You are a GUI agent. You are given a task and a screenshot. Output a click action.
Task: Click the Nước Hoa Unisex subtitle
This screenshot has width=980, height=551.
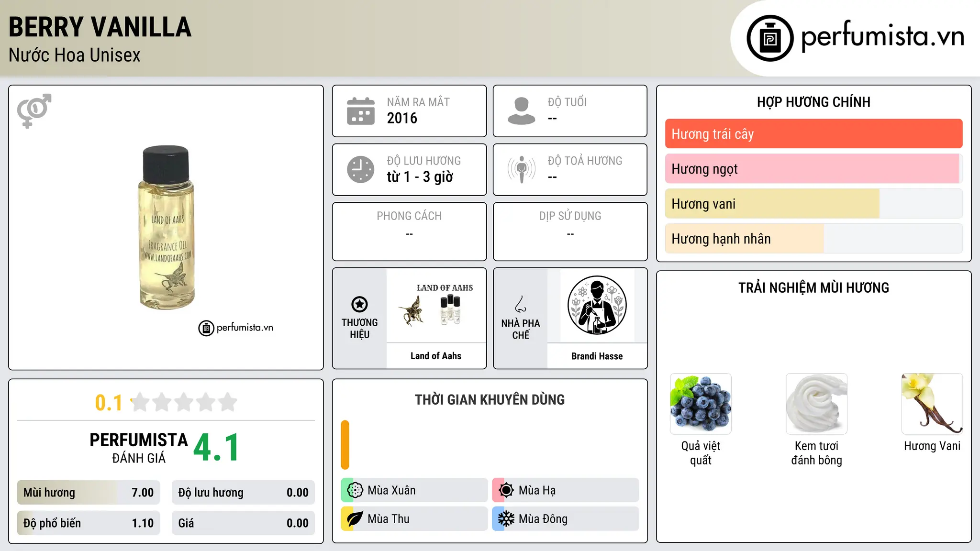point(75,55)
